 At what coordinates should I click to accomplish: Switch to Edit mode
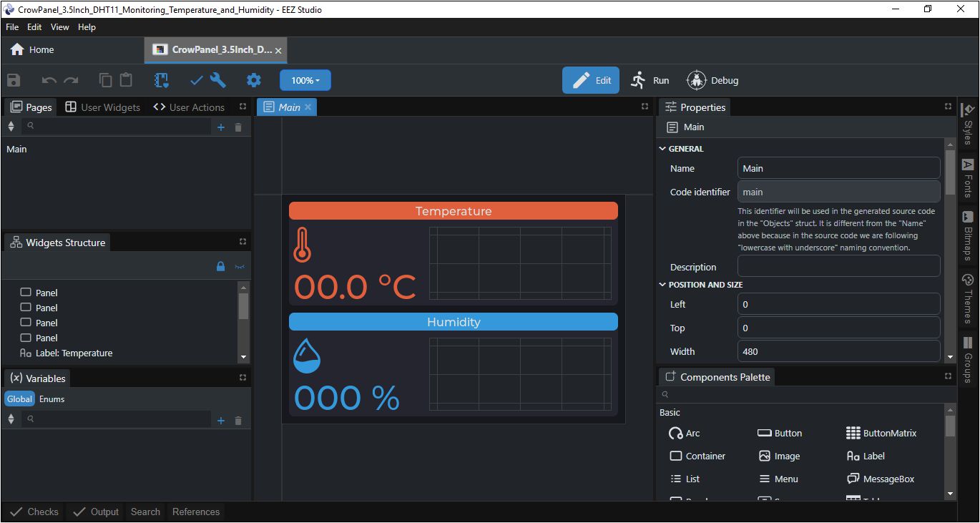[591, 80]
